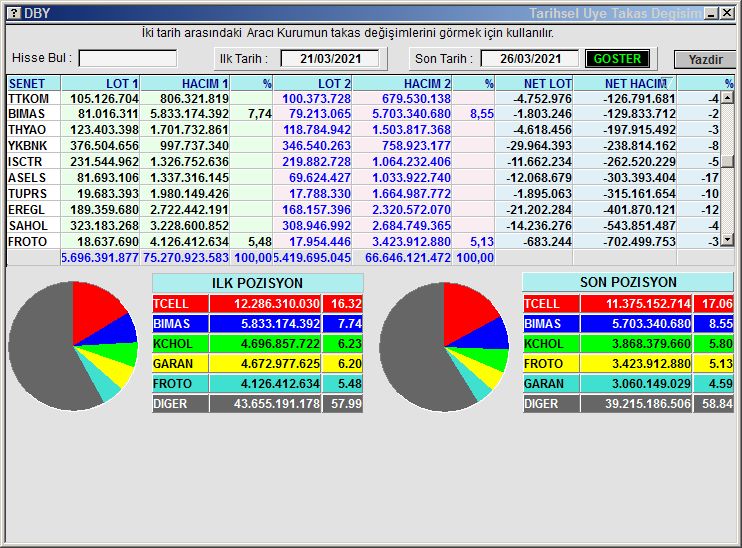Edit the Son Tarih date field
Viewport: 742px width, 548px height.
pyautogui.click(x=530, y=59)
